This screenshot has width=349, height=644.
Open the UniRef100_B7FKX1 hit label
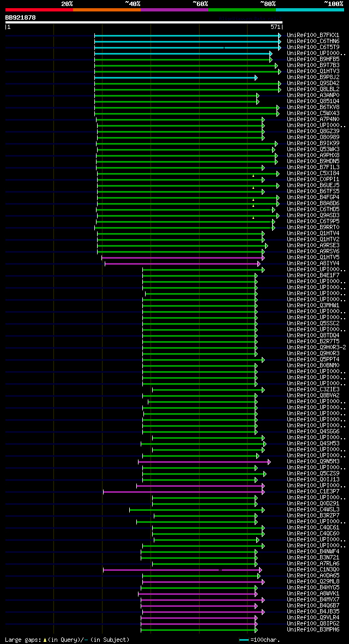coord(313,35)
